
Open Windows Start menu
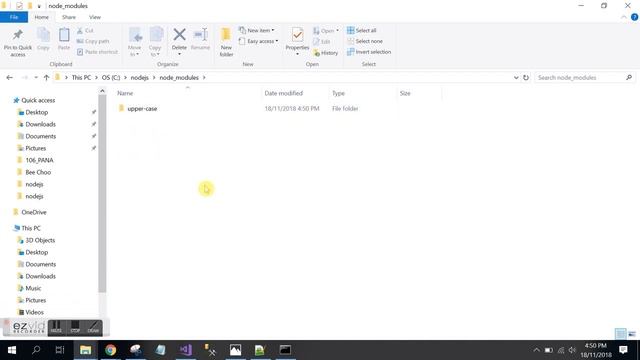pyautogui.click(x=12, y=350)
